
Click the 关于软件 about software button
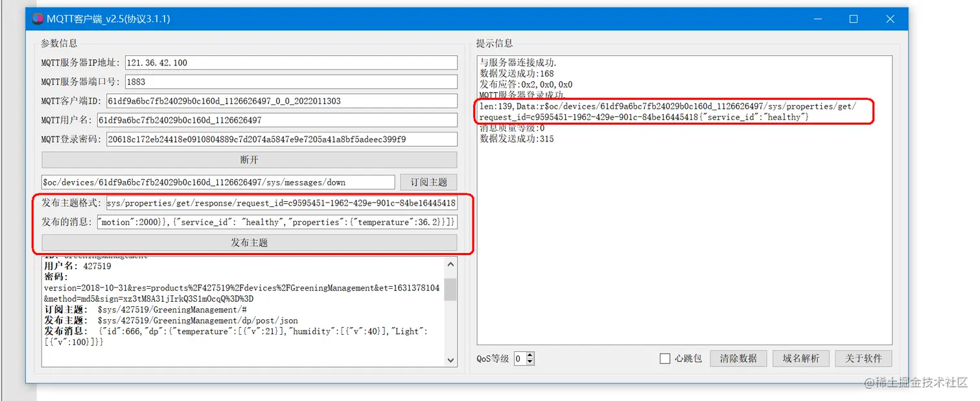pyautogui.click(x=863, y=358)
